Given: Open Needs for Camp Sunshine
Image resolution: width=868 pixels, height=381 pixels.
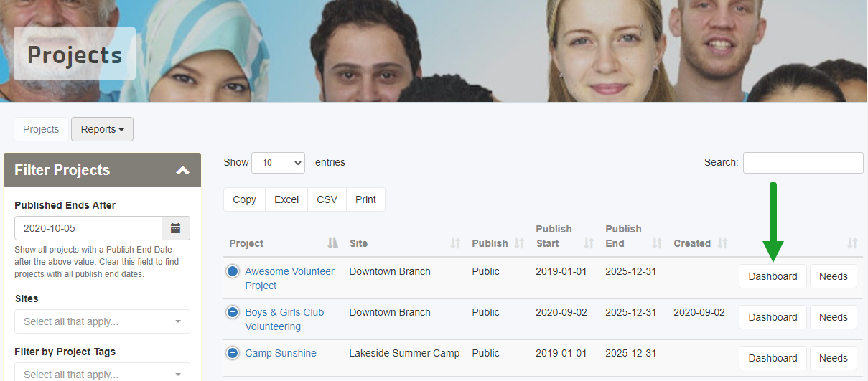Looking at the screenshot, I should [x=833, y=358].
